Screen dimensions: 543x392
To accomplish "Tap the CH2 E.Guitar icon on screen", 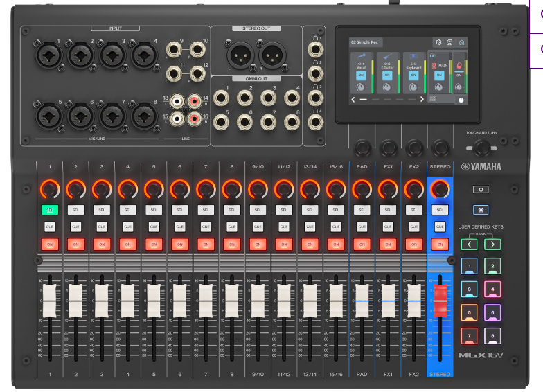I will click(387, 55).
